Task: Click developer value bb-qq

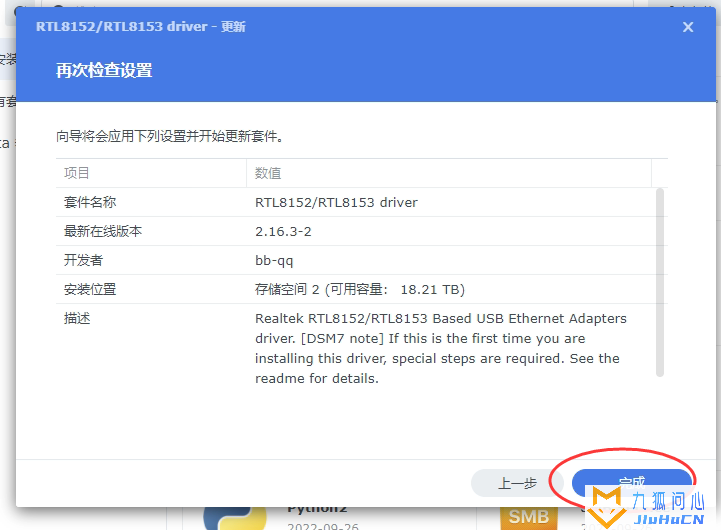Action: click(274, 261)
